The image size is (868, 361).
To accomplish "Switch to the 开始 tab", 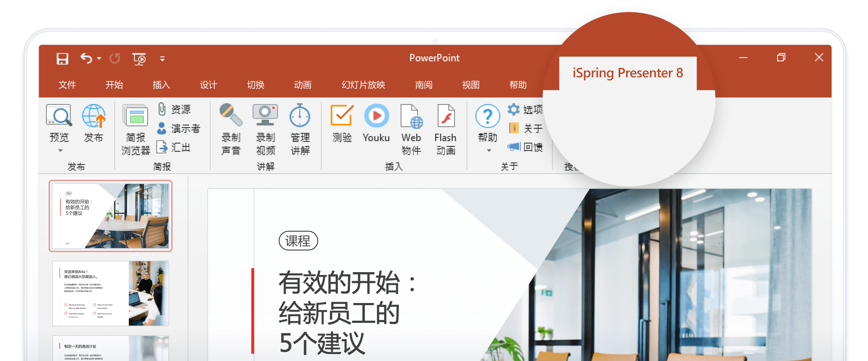I will 114,85.
